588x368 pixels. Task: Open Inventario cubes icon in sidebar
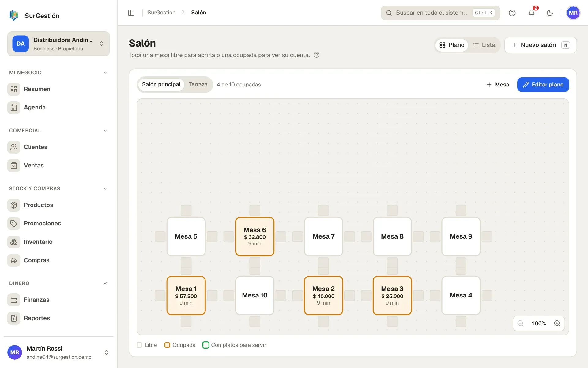click(14, 242)
